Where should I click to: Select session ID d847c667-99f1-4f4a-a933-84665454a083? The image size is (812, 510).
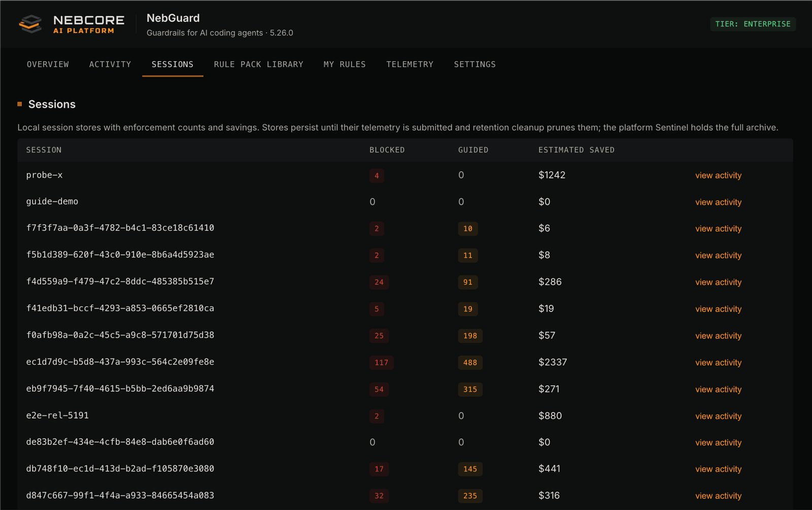point(120,495)
